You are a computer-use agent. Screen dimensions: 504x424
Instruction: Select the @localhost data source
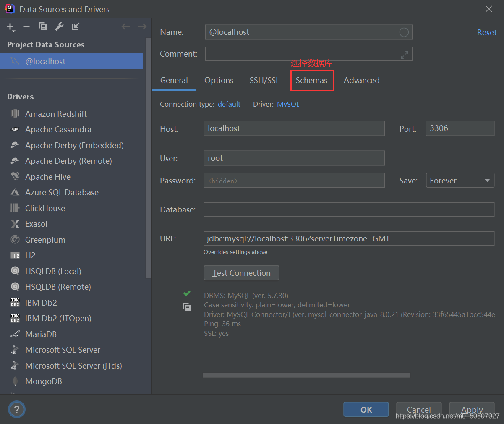point(71,61)
